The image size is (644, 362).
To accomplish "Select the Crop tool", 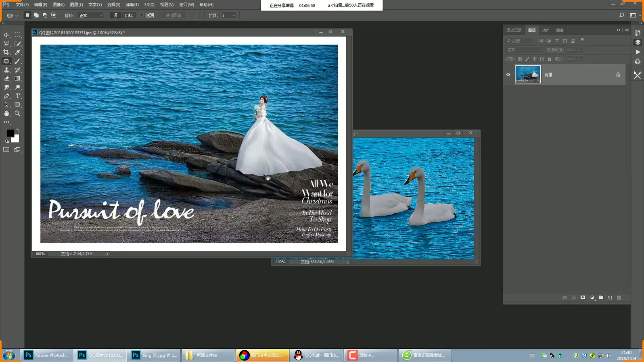I will (6, 52).
